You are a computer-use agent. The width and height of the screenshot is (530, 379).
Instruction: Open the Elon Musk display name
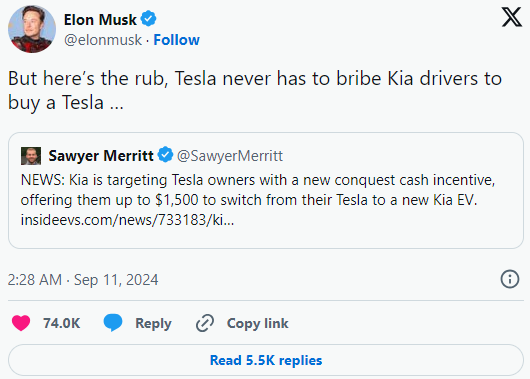100,20
